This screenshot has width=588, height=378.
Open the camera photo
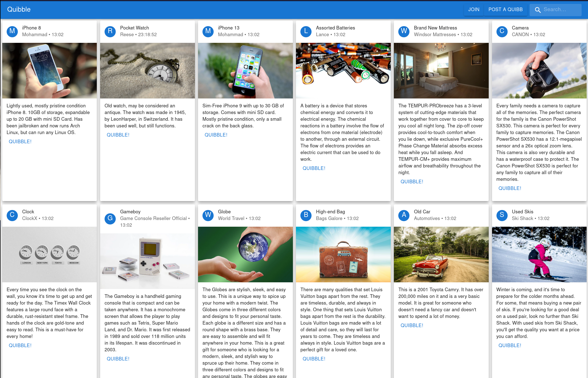click(x=539, y=71)
